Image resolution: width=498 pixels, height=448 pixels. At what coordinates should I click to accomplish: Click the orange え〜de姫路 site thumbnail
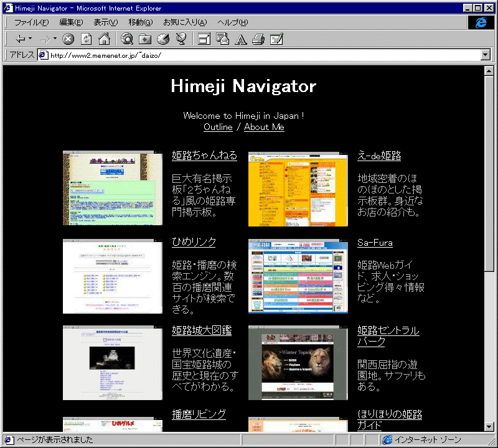pyautogui.click(x=298, y=189)
